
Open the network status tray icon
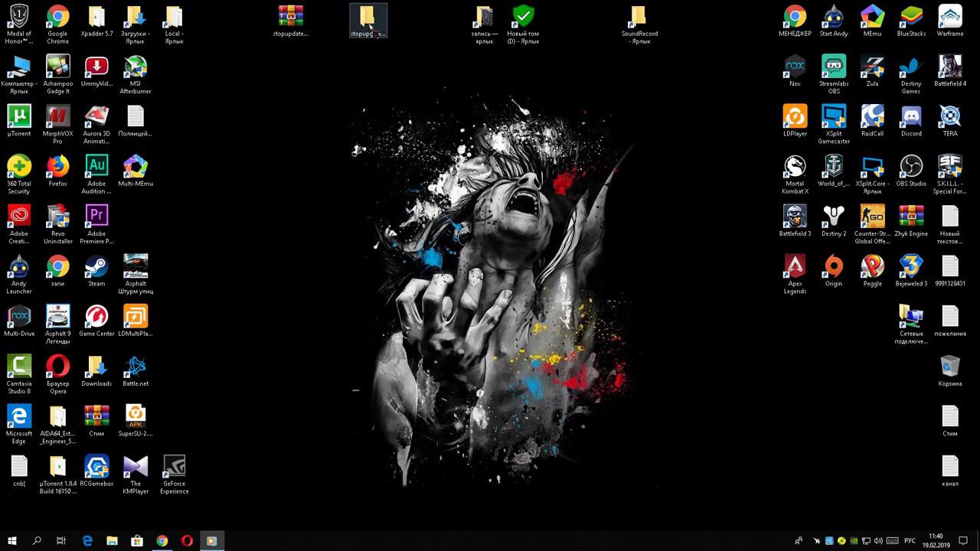[867, 540]
